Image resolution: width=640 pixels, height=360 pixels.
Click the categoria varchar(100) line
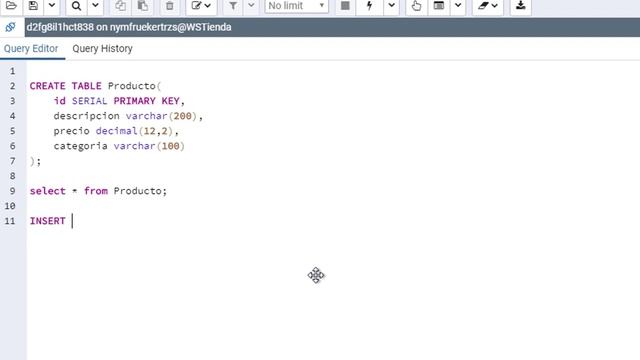tap(119, 146)
